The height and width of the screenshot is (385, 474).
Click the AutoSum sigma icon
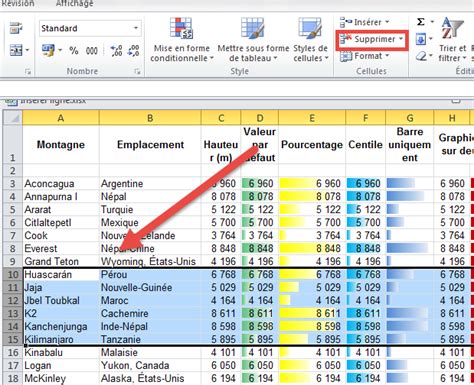pyautogui.click(x=421, y=22)
